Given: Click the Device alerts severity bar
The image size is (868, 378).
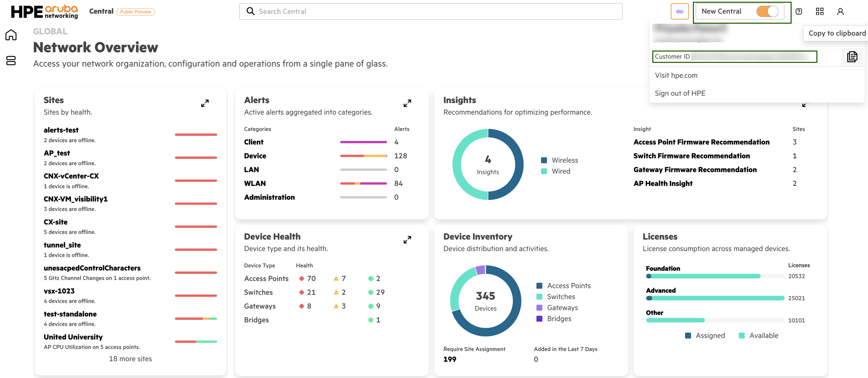Looking at the screenshot, I should click(363, 156).
